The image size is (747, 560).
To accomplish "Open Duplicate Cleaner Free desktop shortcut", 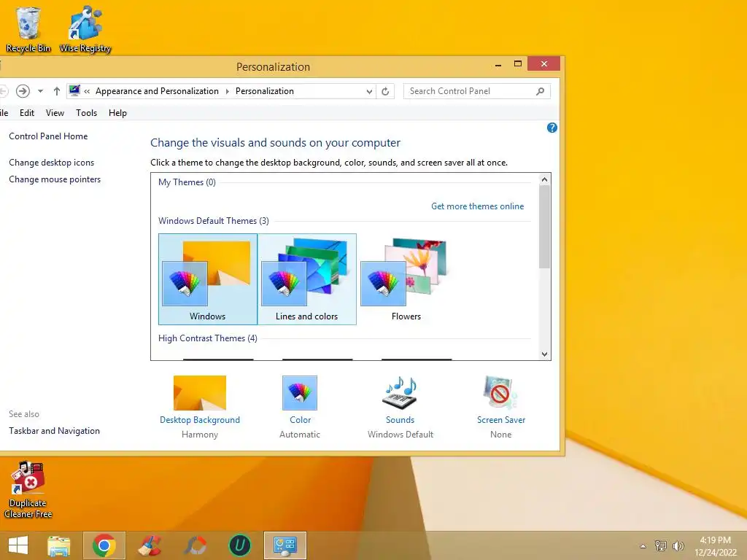I will click(28, 489).
